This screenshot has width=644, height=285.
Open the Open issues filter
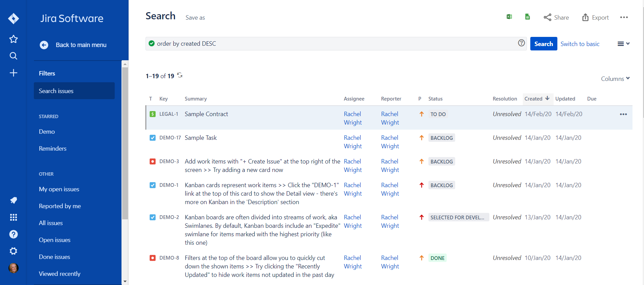[54, 240]
